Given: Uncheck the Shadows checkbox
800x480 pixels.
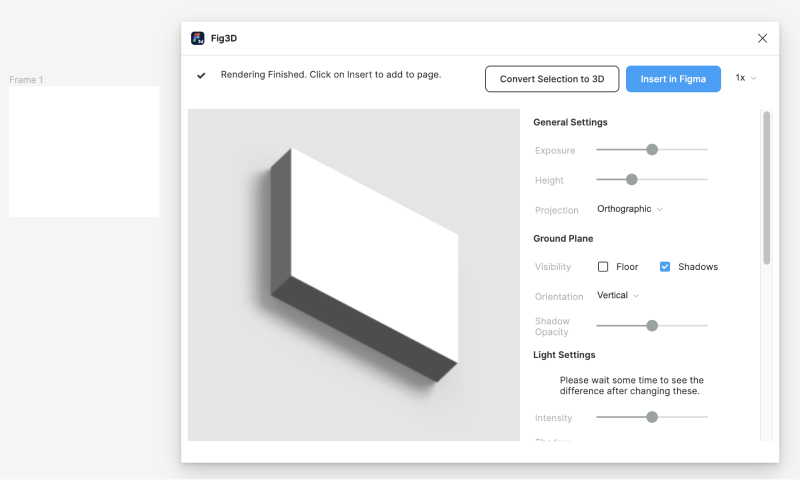Looking at the screenshot, I should point(665,267).
